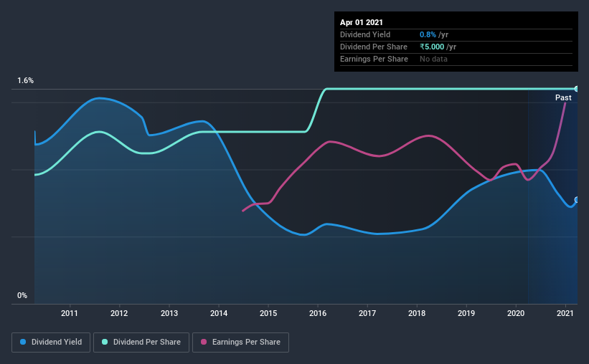Image resolution: width=589 pixels, height=364 pixels.
Task: Toggle the Dividend Per Share legend button
Action: pos(141,343)
